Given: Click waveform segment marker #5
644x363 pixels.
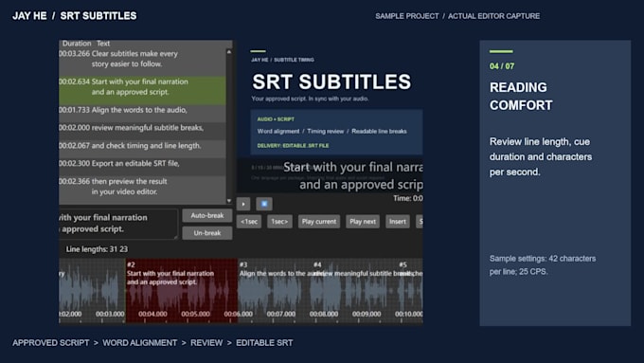Looking at the screenshot, I should click(x=402, y=264).
